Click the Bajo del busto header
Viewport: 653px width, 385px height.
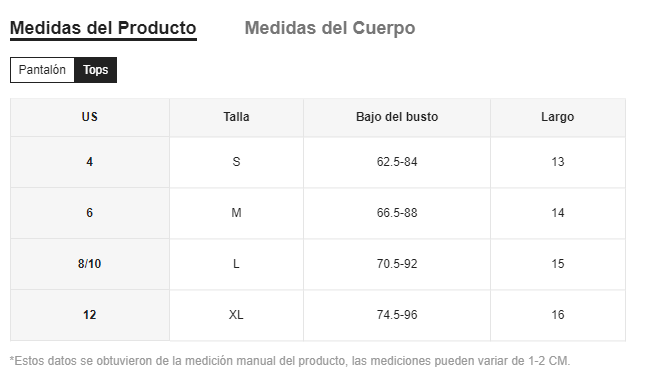[x=396, y=117]
